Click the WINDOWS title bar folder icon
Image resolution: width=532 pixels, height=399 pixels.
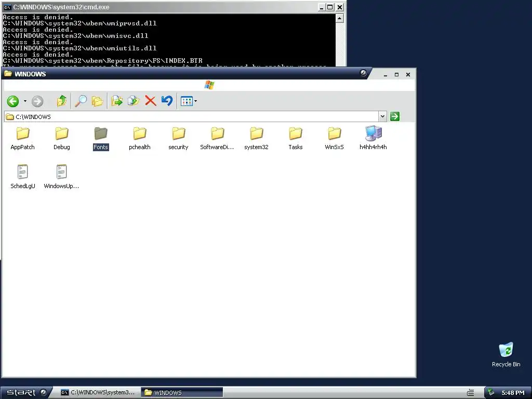(8, 74)
